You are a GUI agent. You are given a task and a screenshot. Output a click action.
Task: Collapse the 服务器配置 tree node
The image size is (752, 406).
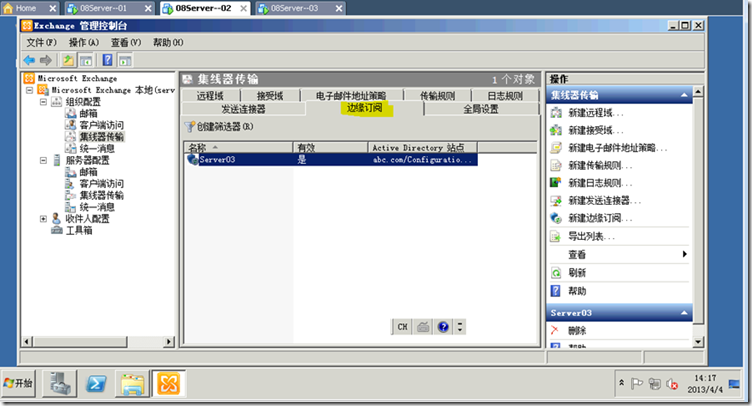pos(43,160)
